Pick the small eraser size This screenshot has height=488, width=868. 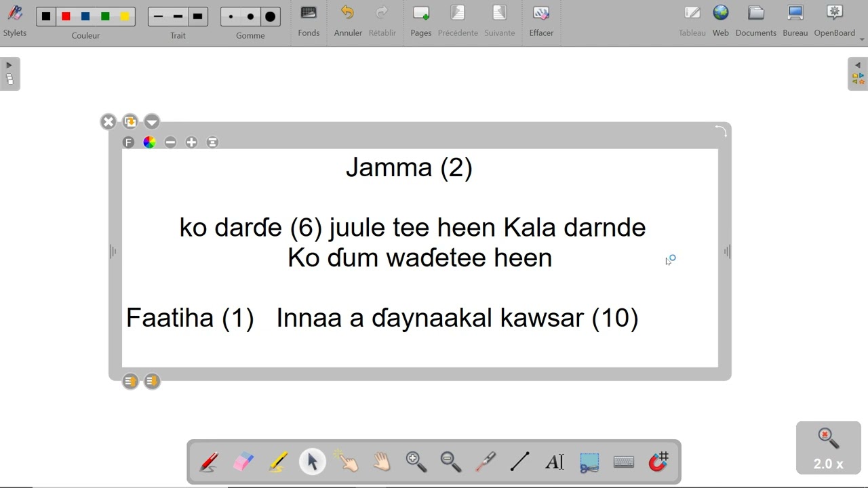pyautogui.click(x=231, y=17)
